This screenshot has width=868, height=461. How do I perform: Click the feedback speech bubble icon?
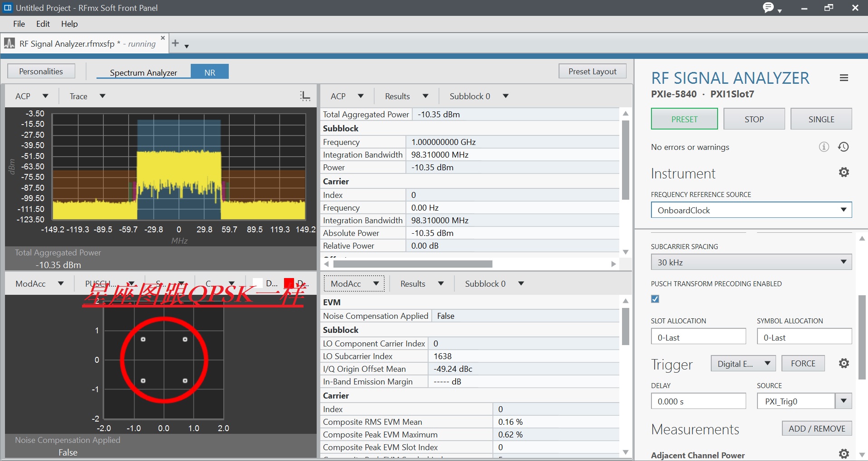[x=768, y=7]
